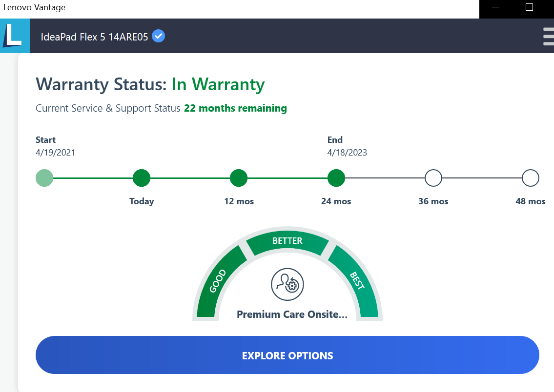Click the EXPLORE OPTIONS button

tap(287, 355)
